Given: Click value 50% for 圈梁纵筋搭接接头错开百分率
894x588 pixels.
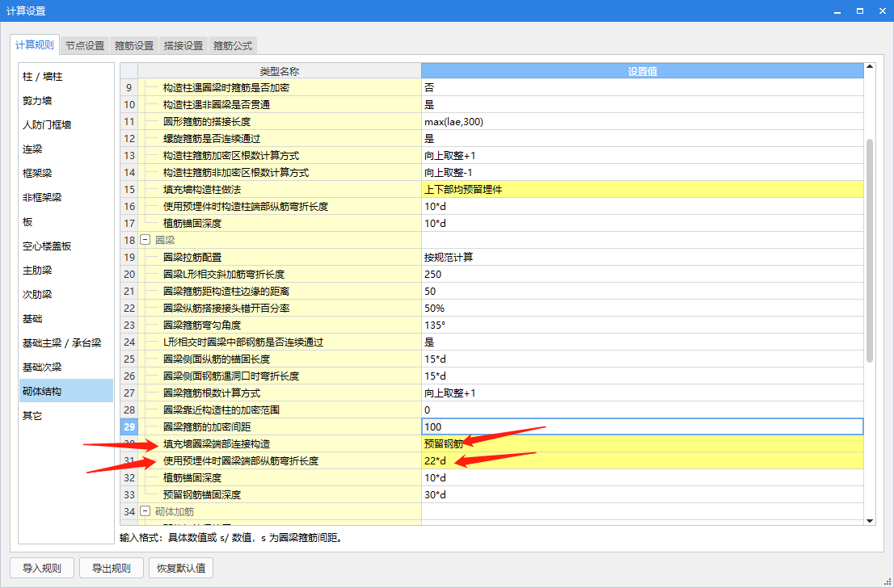Looking at the screenshot, I should (x=643, y=309).
